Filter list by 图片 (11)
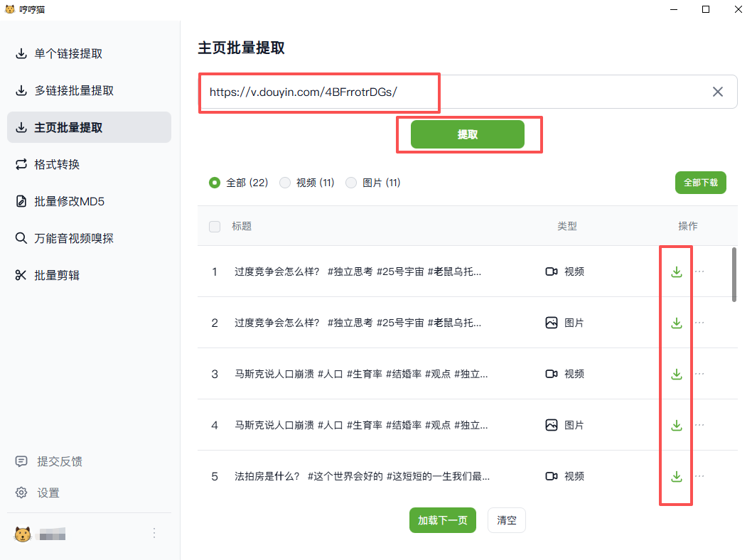This screenshot has height=560, width=752. 351,183
